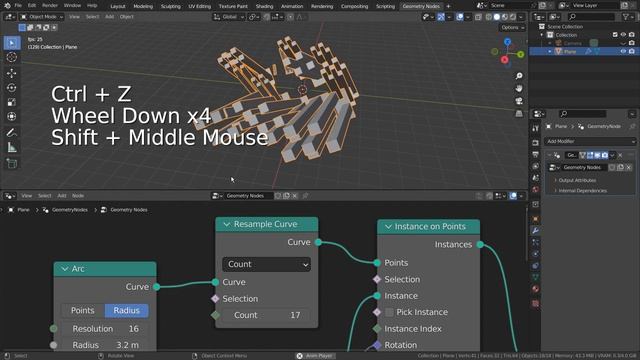640x360 pixels.
Task: Open the Window menu
Action: 72,5
